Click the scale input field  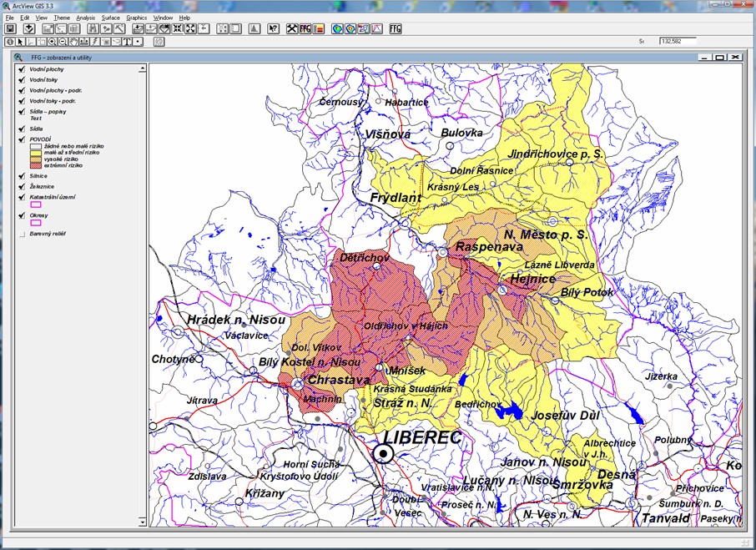[x=677, y=41]
